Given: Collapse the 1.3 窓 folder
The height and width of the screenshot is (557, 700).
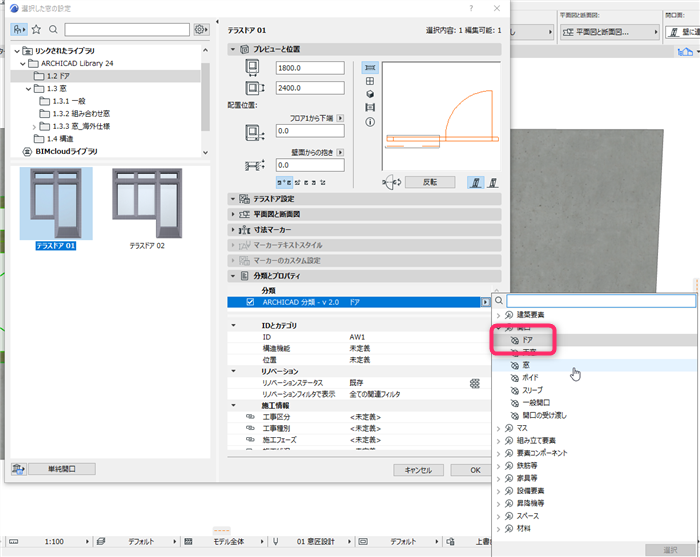Looking at the screenshot, I should tap(28, 88).
